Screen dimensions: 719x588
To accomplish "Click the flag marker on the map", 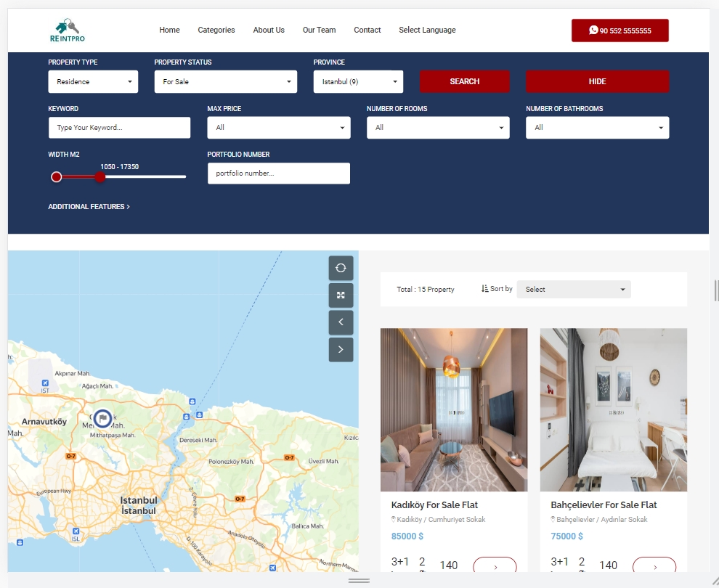I will [x=102, y=418].
